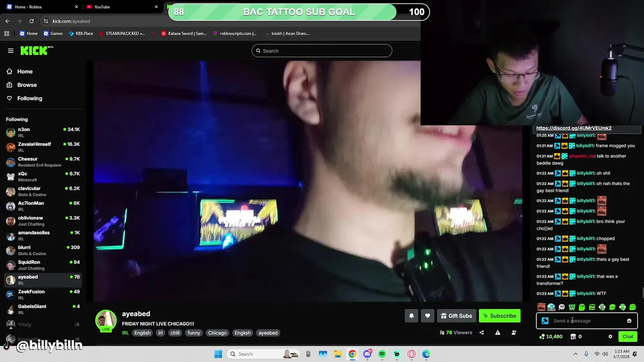This screenshot has width=644, height=362.
Task: Open blurri channel in Following list
Action: coord(43,250)
